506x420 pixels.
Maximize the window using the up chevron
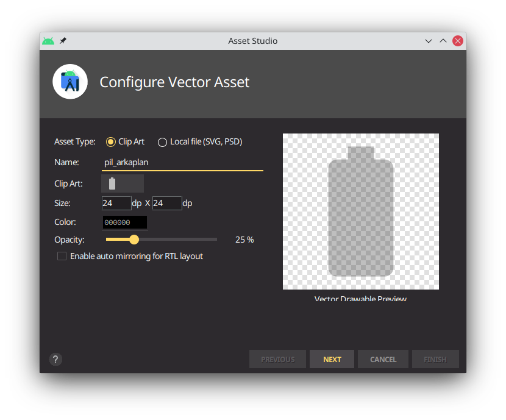pyautogui.click(x=443, y=41)
